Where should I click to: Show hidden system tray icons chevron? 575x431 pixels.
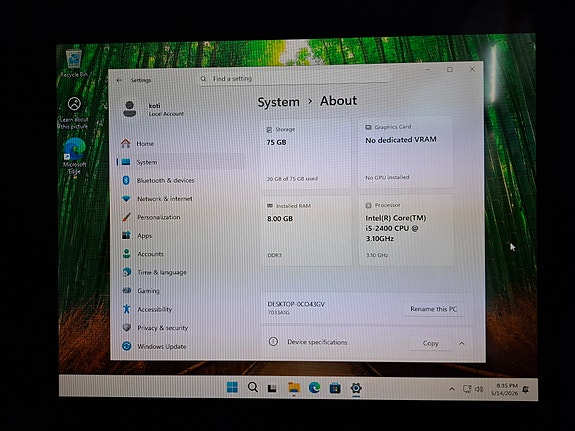coord(452,389)
